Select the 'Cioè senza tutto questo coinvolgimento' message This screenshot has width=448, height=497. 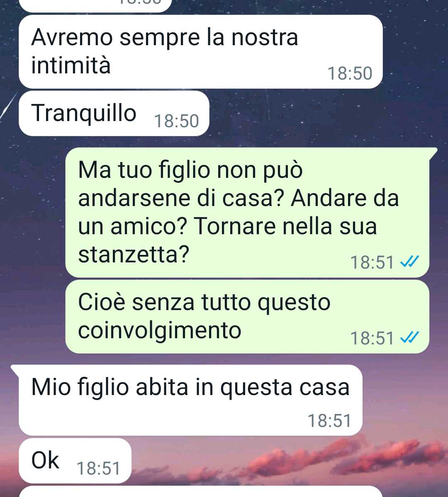(248, 317)
